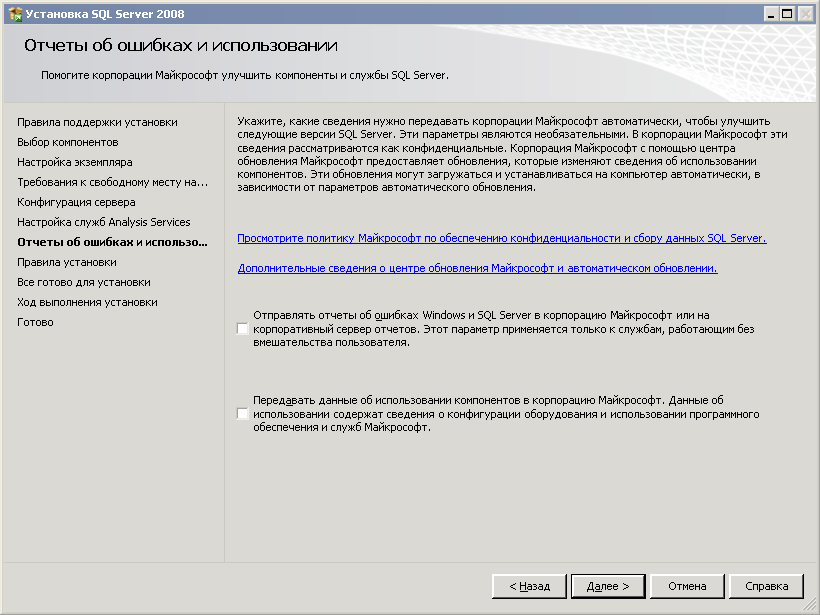
Task: Select the Настройка служб Analysis Services step
Action: pyautogui.click(x=104, y=222)
